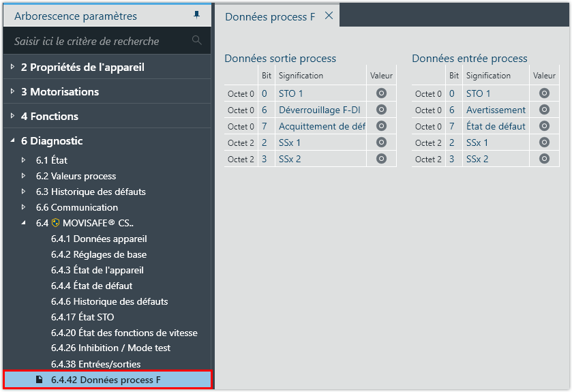Expand the 3 Motorisations section
572x392 pixels.
[12, 92]
